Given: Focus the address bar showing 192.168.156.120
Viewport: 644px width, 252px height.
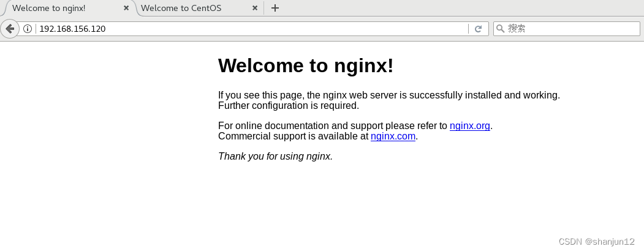Looking at the screenshot, I should (x=251, y=29).
